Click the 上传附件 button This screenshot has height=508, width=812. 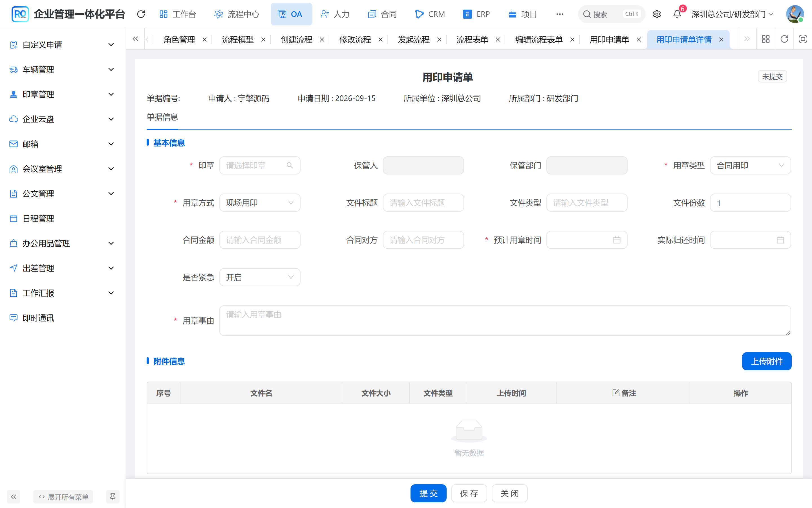click(766, 361)
